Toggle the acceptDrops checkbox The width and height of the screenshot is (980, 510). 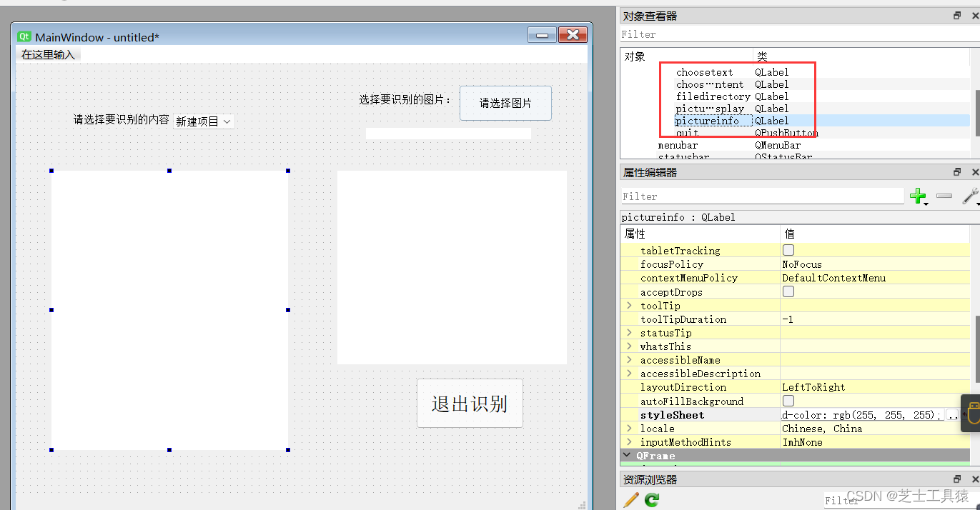pos(788,291)
